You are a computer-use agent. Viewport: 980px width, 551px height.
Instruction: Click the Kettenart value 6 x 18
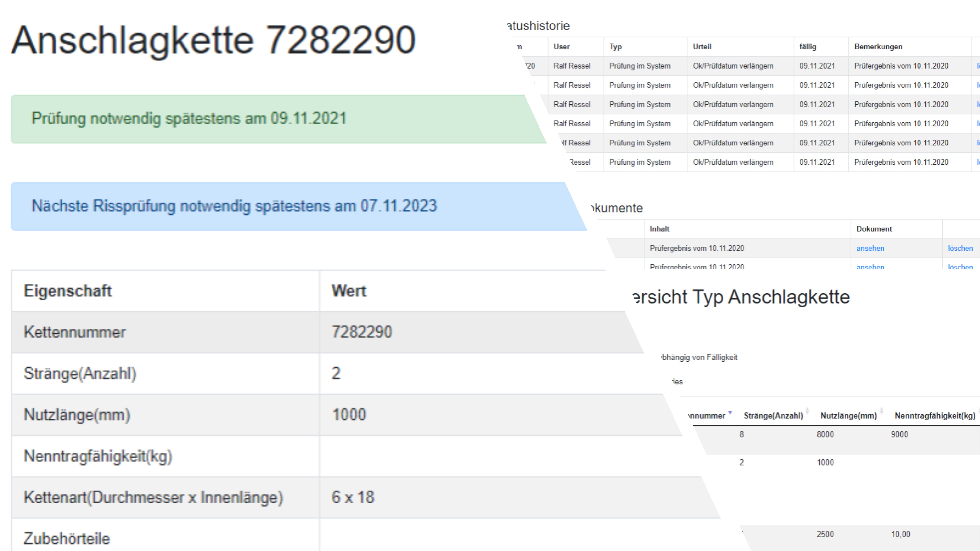[x=353, y=497]
